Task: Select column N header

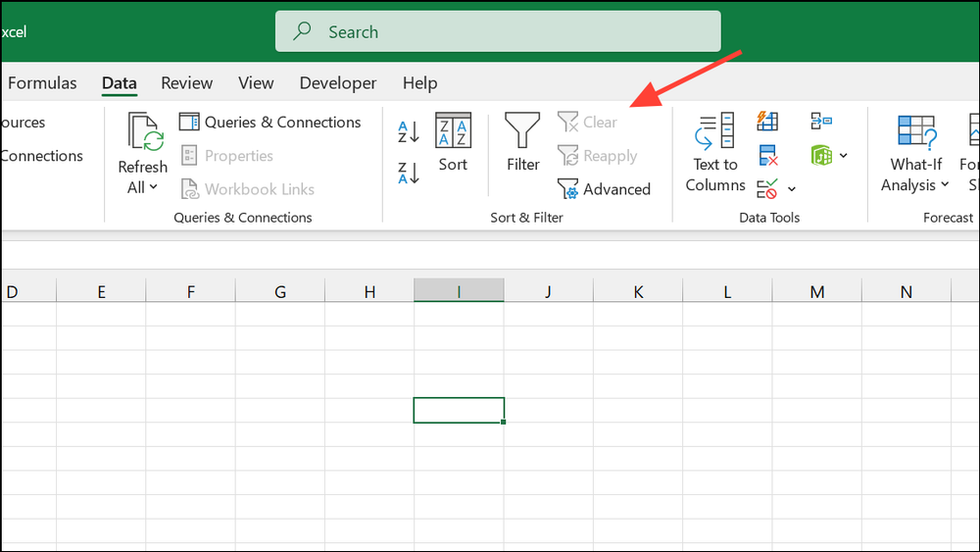Action: [906, 291]
